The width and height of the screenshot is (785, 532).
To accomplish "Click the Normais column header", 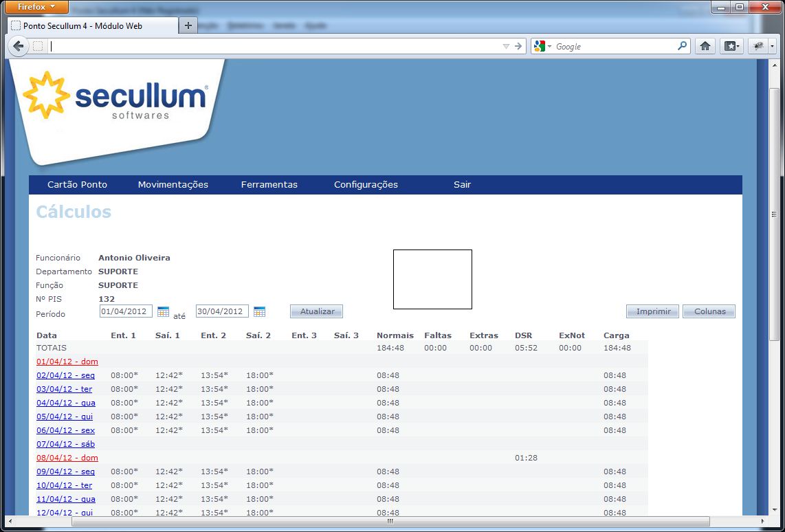I will (395, 335).
